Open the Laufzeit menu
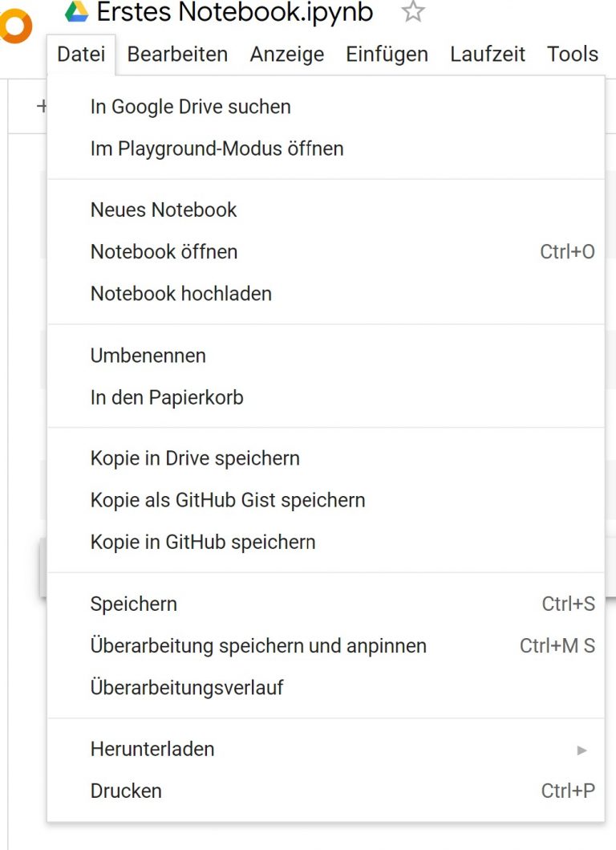This screenshot has height=850, width=616. pyautogui.click(x=487, y=54)
